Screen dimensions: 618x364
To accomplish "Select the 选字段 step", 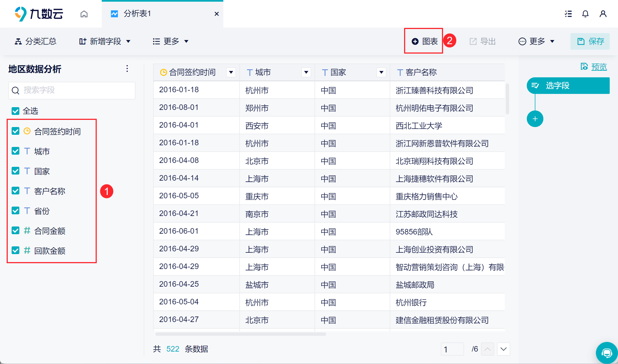I will (568, 86).
